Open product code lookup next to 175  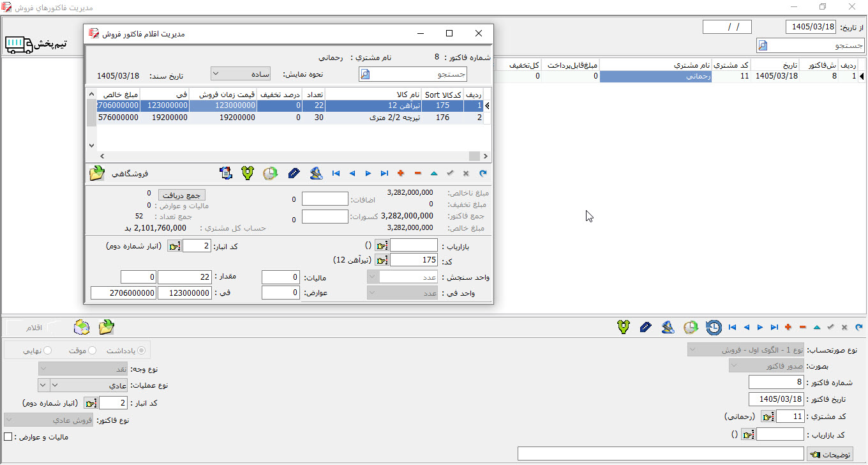click(x=382, y=260)
